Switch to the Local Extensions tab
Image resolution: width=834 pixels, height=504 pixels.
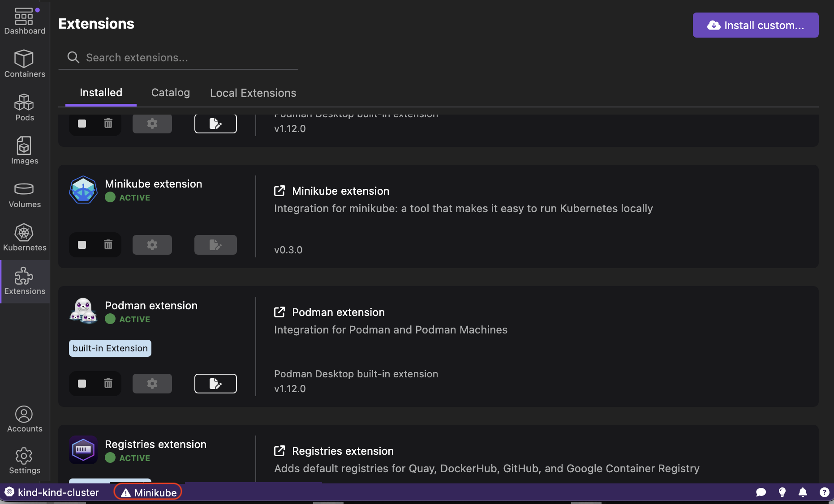tap(253, 93)
